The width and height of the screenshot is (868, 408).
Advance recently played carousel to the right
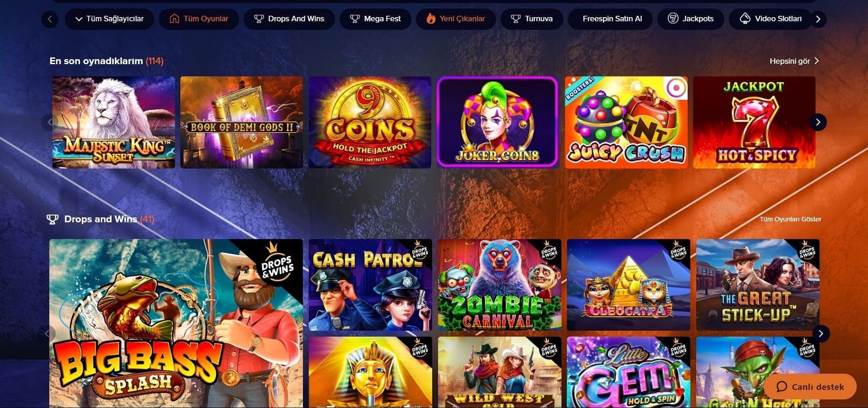coord(818,122)
